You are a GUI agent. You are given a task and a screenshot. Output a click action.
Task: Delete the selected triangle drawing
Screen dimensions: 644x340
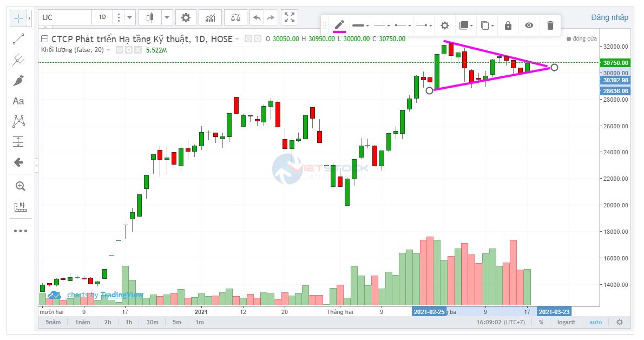[x=550, y=25]
